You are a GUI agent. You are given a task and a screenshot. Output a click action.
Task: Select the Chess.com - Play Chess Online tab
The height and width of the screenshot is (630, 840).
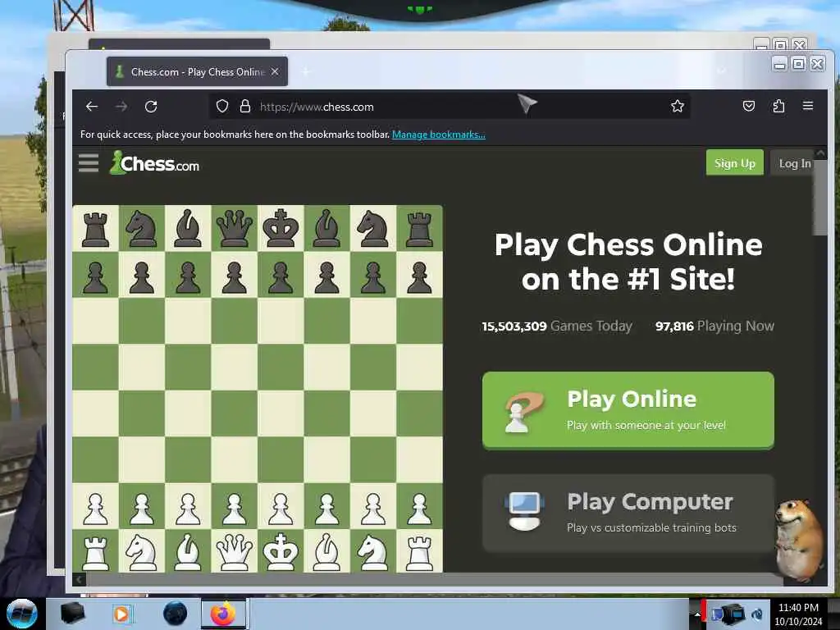(197, 71)
